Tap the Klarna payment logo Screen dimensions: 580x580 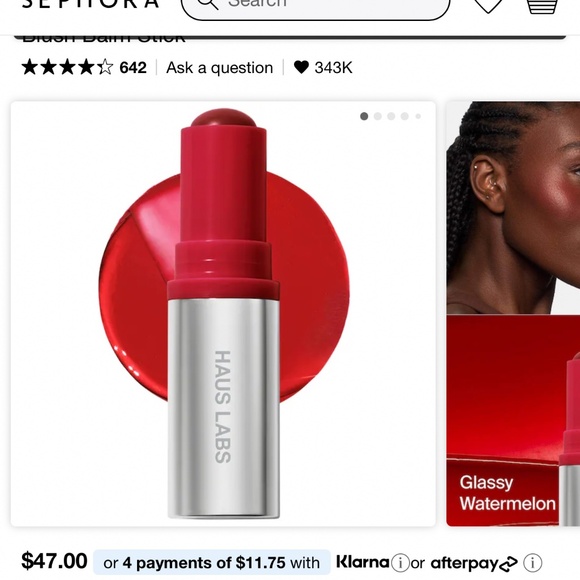coord(362,562)
